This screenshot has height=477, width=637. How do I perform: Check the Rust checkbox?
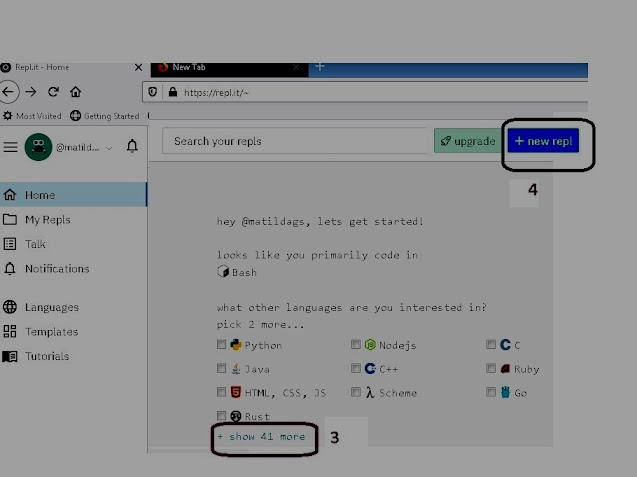click(x=221, y=416)
